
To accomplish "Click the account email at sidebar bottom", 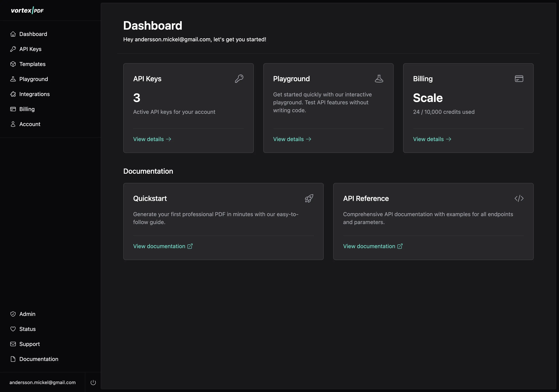I will click(x=43, y=383).
